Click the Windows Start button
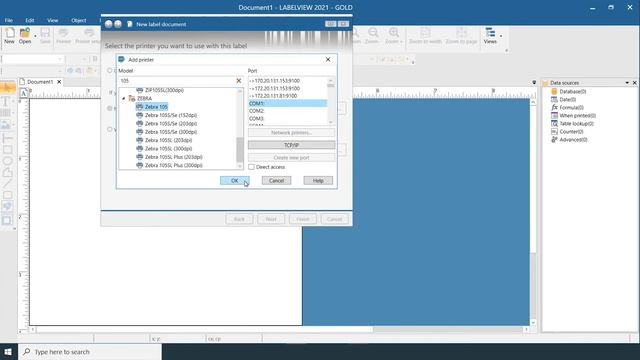640x360 pixels. (x=8, y=352)
